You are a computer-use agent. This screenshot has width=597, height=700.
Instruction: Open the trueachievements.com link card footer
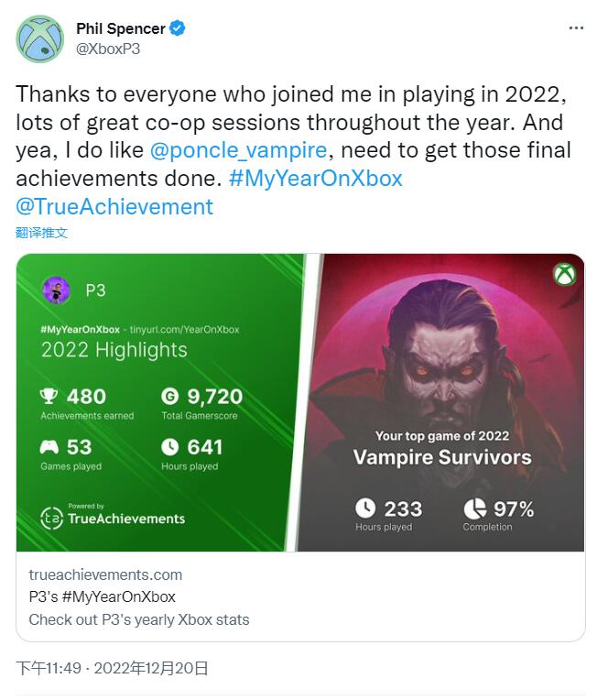pyautogui.click(x=300, y=596)
